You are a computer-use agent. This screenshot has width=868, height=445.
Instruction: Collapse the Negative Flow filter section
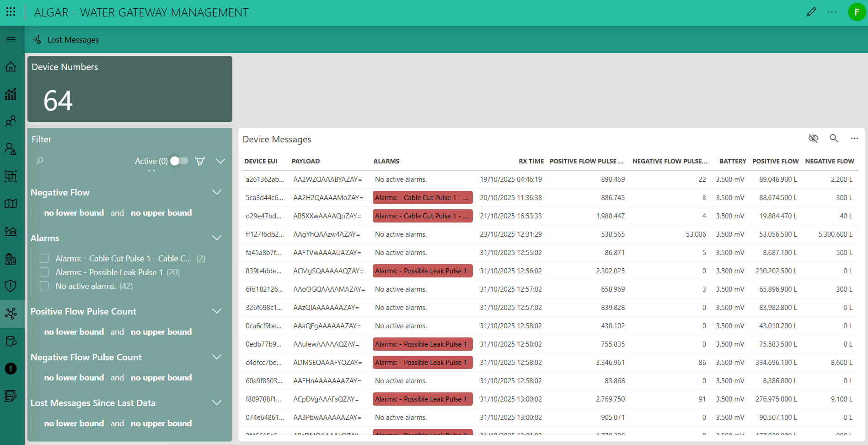pyautogui.click(x=217, y=192)
